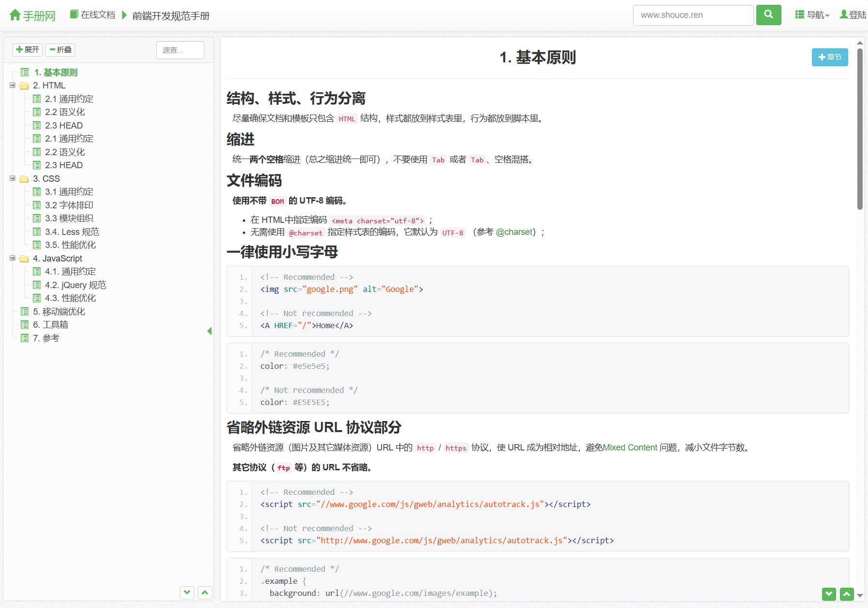Select 3.4. Less 规范 in the tree
The image size is (868, 608).
[72, 232]
